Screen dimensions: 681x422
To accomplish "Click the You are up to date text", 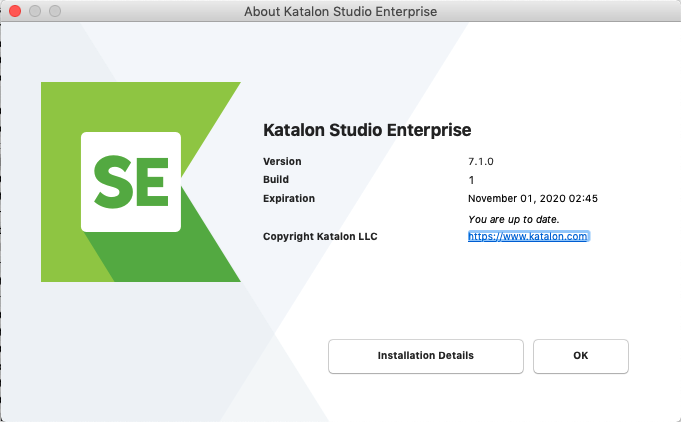I will [x=514, y=218].
